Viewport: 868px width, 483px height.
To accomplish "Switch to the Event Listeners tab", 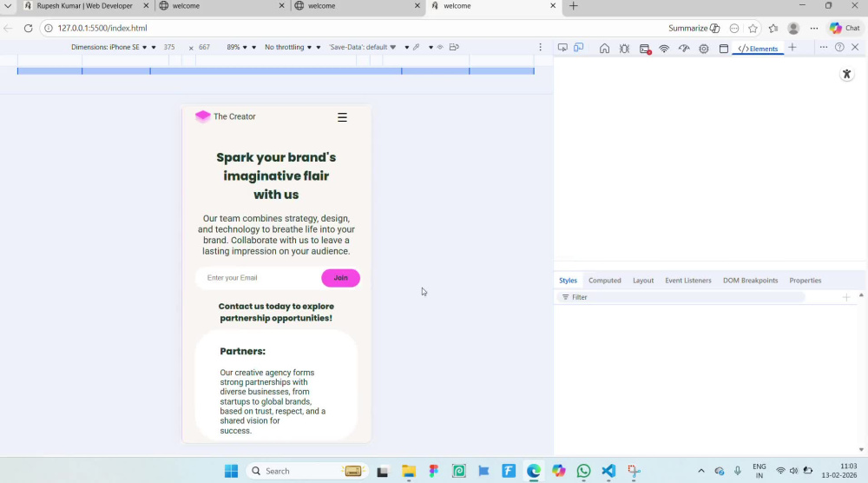I will pos(688,281).
